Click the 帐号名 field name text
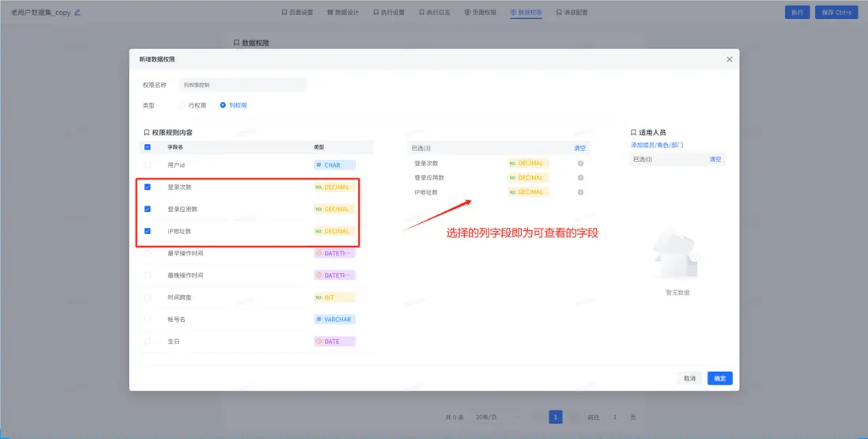 pos(176,320)
